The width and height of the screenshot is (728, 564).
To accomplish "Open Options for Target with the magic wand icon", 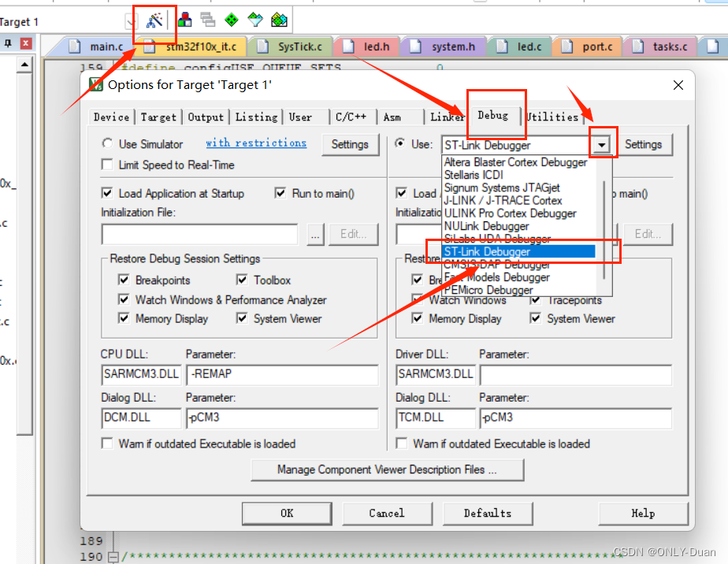I will [153, 20].
